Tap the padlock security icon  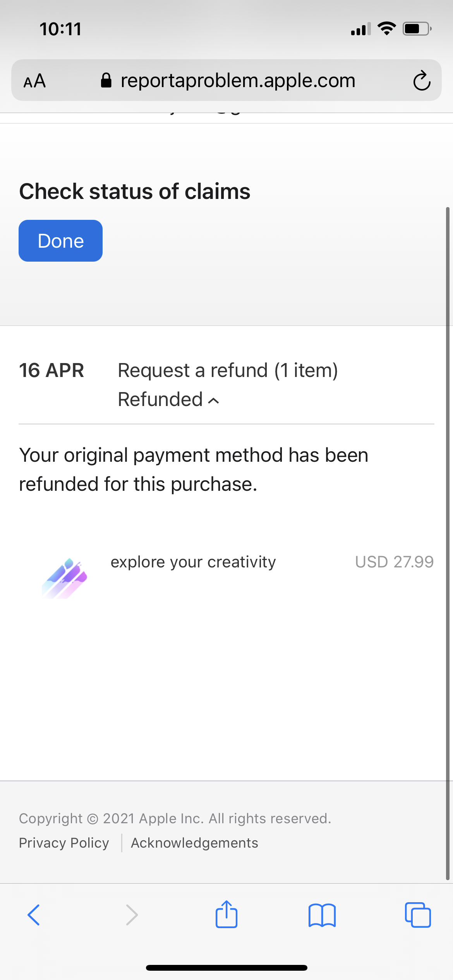106,81
